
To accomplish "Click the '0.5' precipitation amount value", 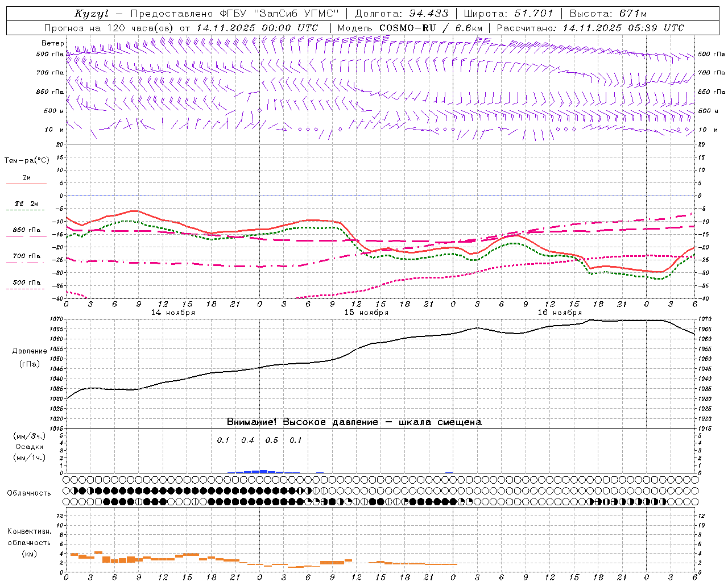I will pyautogui.click(x=272, y=440).
